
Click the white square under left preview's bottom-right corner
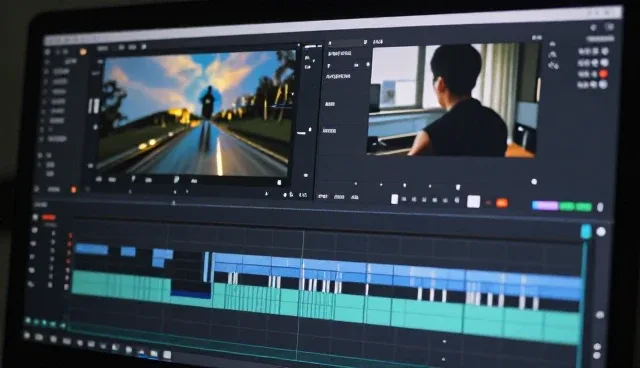[279, 183]
